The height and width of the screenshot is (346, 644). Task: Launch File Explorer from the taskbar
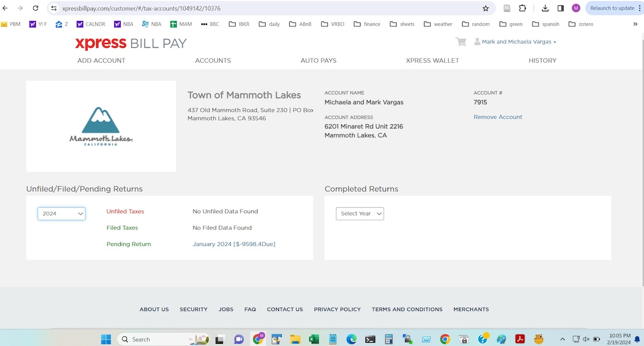click(x=295, y=339)
